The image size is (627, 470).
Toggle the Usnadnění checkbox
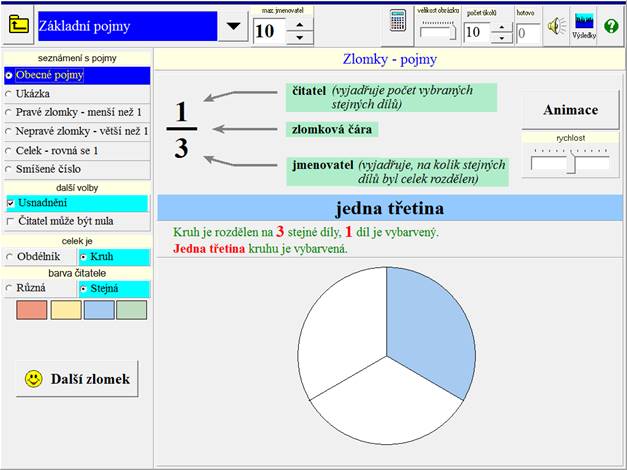point(77,203)
